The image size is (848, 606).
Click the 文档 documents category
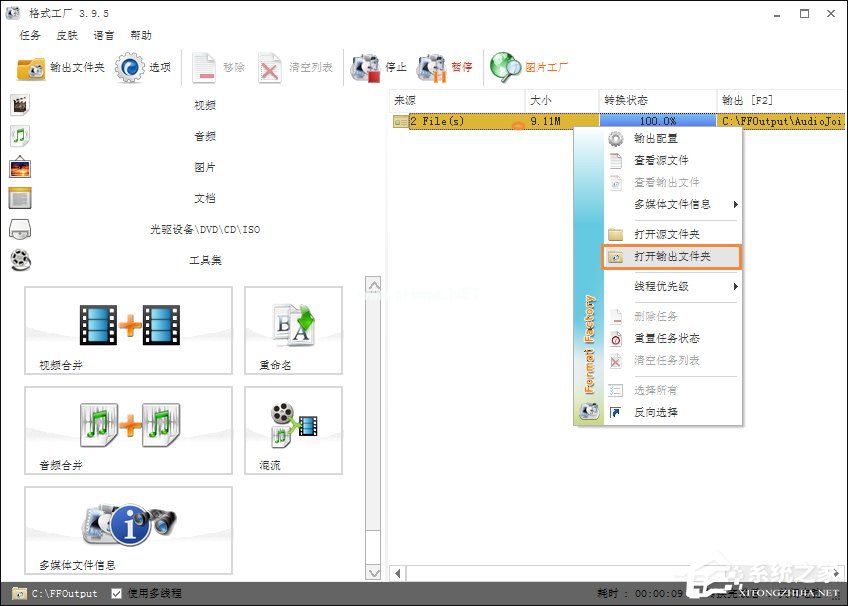pos(204,198)
